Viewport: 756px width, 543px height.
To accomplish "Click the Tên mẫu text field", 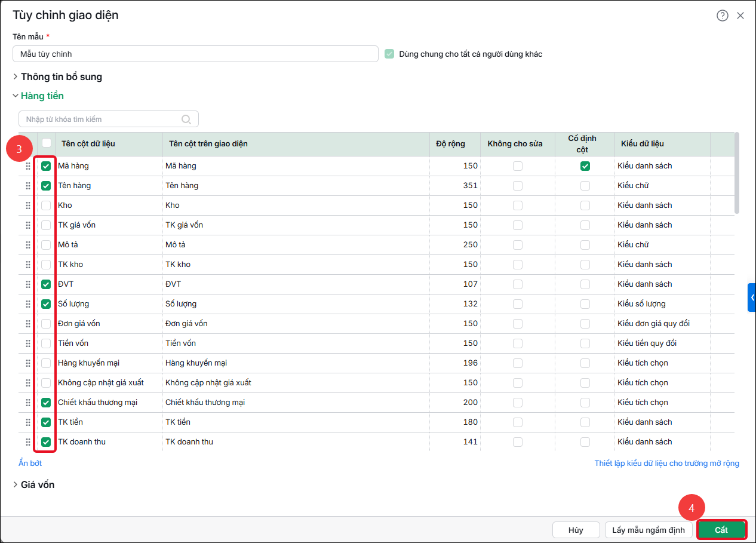I will [x=195, y=54].
